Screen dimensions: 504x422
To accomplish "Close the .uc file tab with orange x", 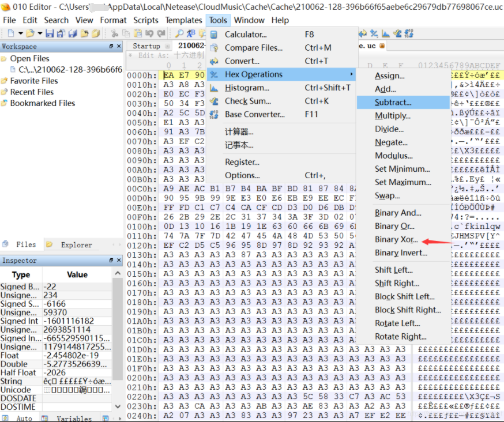I will 382,46.
